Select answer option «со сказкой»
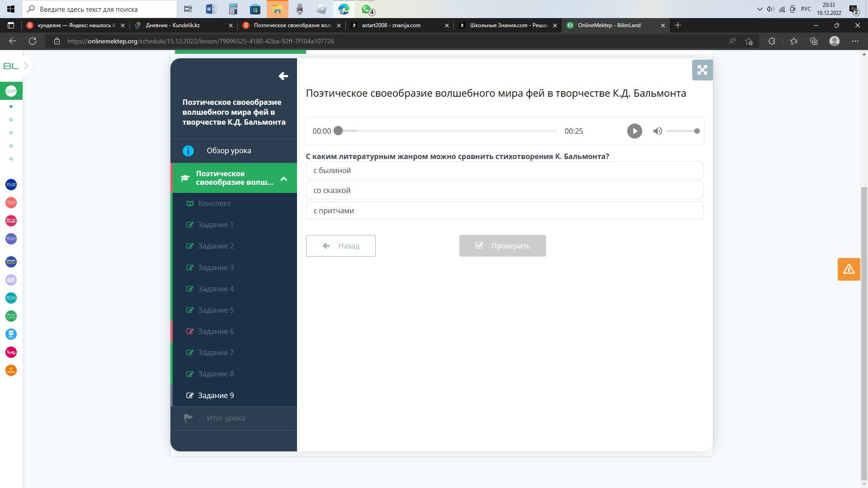The width and height of the screenshot is (868, 488). pyautogui.click(x=505, y=191)
